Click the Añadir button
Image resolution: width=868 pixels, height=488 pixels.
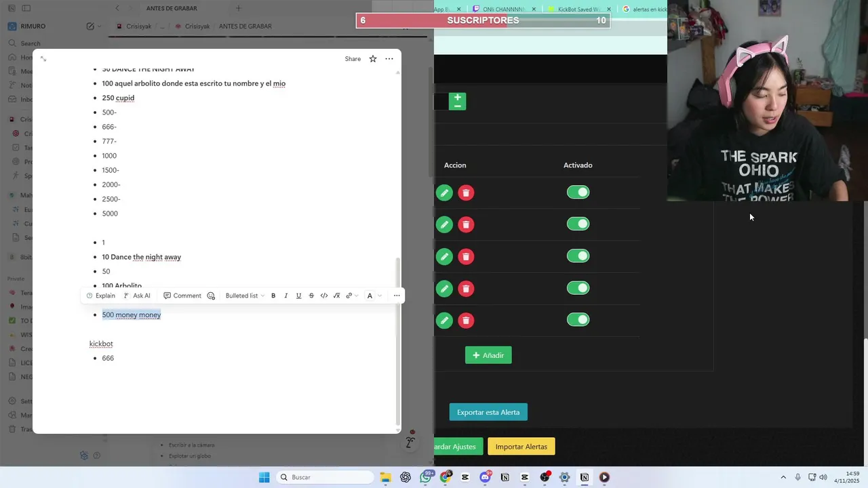pyautogui.click(x=488, y=355)
